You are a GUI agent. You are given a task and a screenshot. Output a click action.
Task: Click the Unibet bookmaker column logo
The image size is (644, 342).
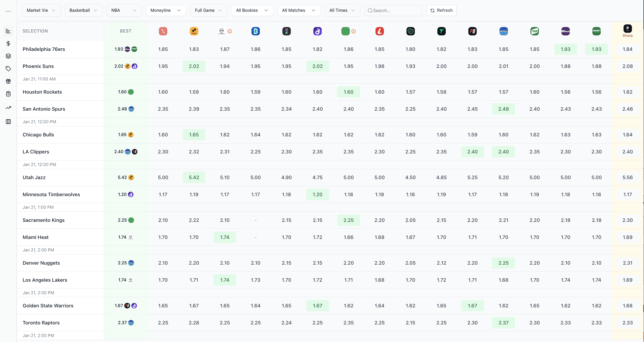596,31
